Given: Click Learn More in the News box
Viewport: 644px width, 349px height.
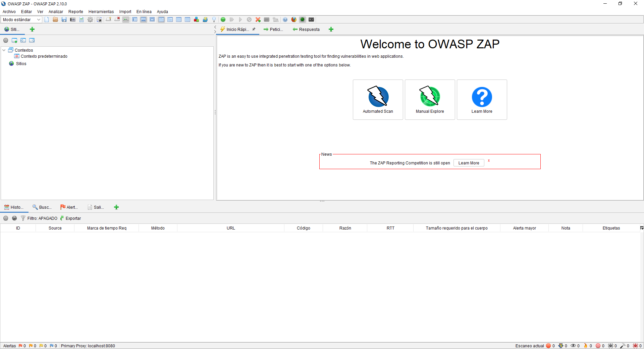Looking at the screenshot, I should 469,163.
